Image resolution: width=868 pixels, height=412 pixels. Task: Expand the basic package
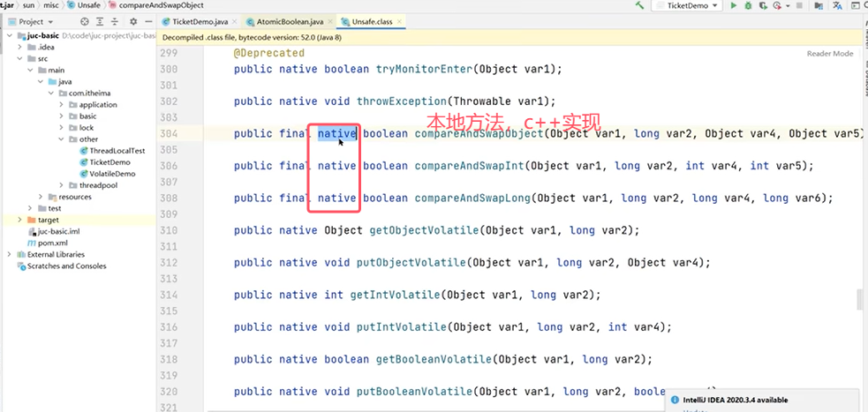pos(61,116)
